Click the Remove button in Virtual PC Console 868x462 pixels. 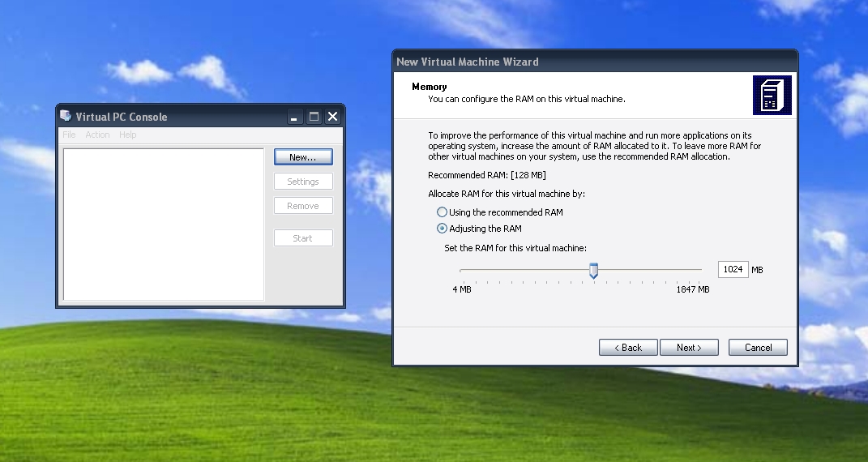pyautogui.click(x=303, y=206)
